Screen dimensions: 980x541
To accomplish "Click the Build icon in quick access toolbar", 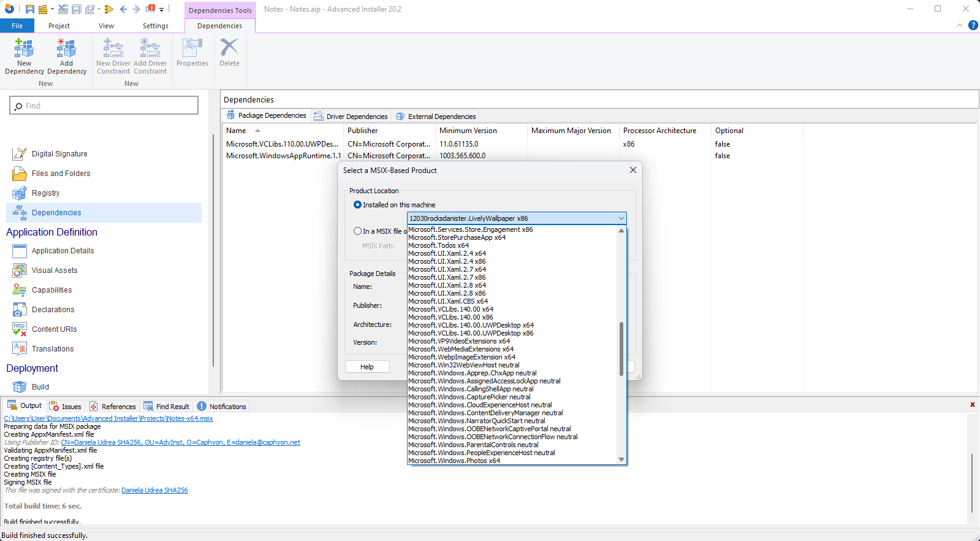I will [43, 9].
